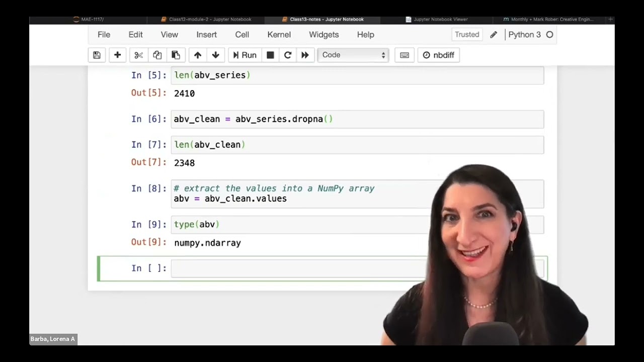Screen dimensions: 644x362
Task: Switch to the Mark Rober browser tab
Action: point(548,19)
